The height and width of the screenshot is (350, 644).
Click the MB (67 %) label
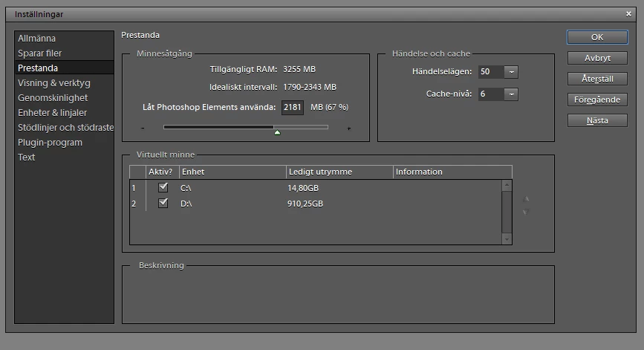click(x=329, y=107)
